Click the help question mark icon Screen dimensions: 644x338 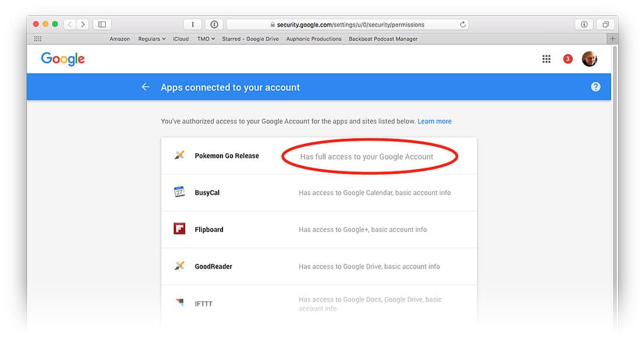(x=595, y=87)
